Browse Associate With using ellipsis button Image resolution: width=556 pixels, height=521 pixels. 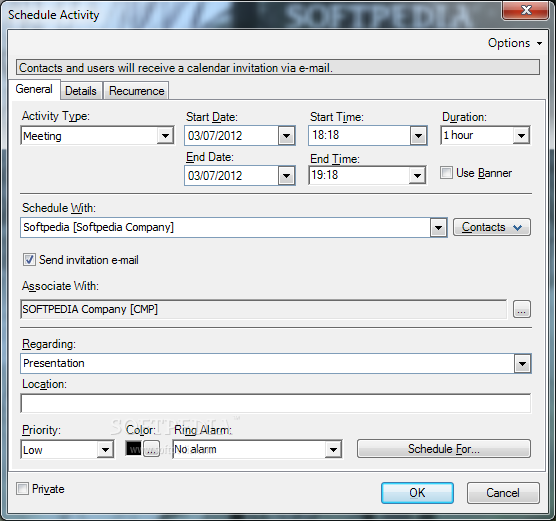(522, 309)
